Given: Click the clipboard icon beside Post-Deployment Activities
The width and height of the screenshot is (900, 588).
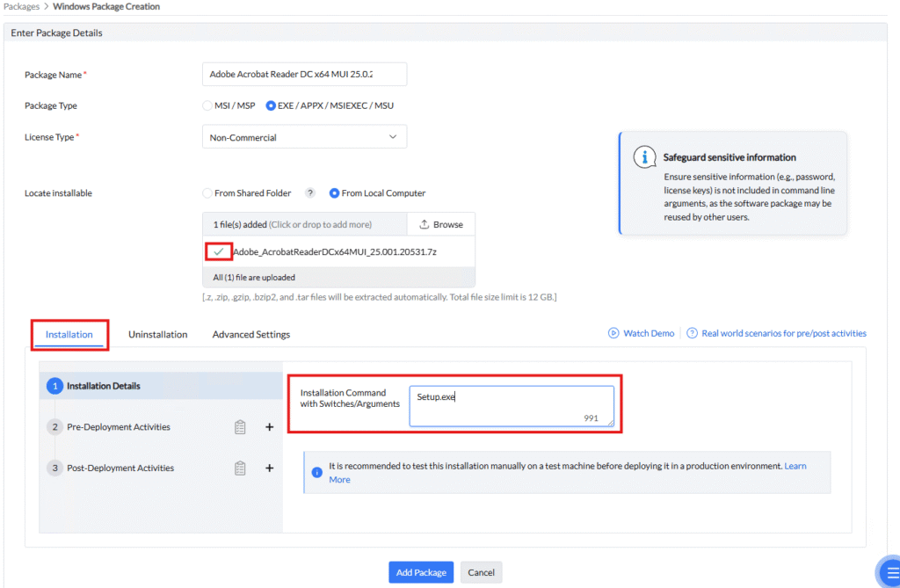Looking at the screenshot, I should click(x=240, y=468).
